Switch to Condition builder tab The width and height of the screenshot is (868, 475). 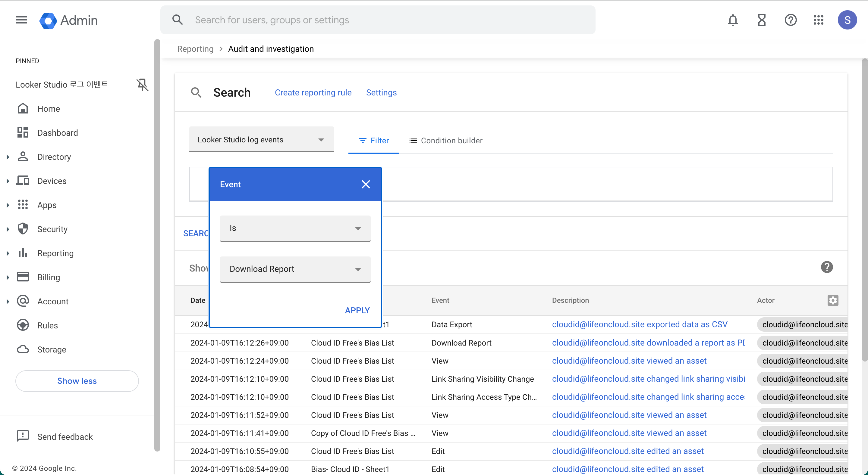click(x=445, y=141)
